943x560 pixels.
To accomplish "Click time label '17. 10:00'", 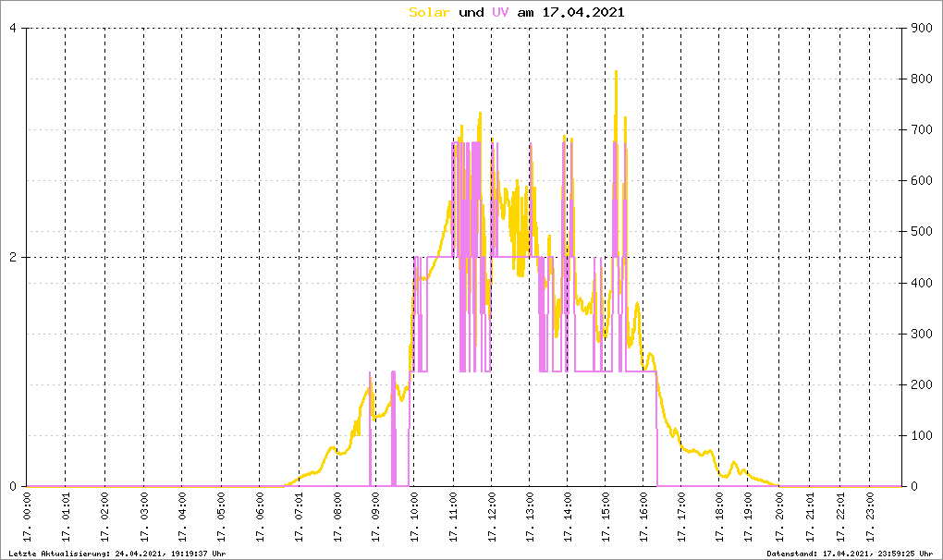I will tap(414, 517).
